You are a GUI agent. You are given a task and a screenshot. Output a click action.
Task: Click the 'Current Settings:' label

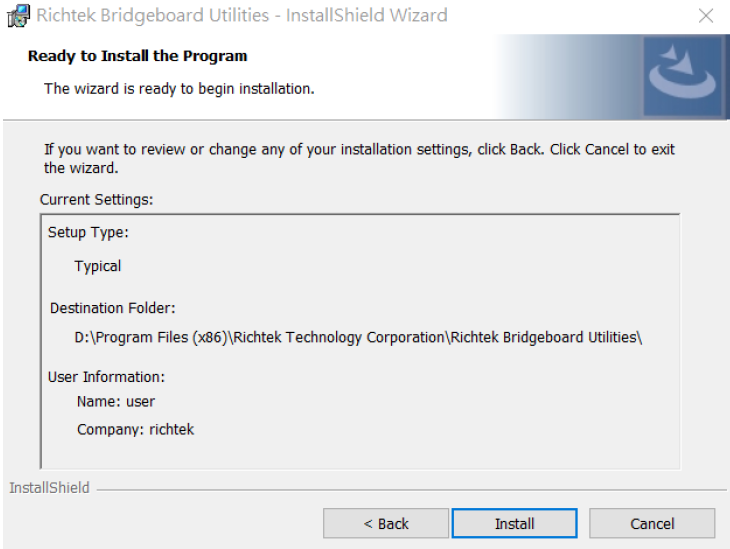pos(96,200)
